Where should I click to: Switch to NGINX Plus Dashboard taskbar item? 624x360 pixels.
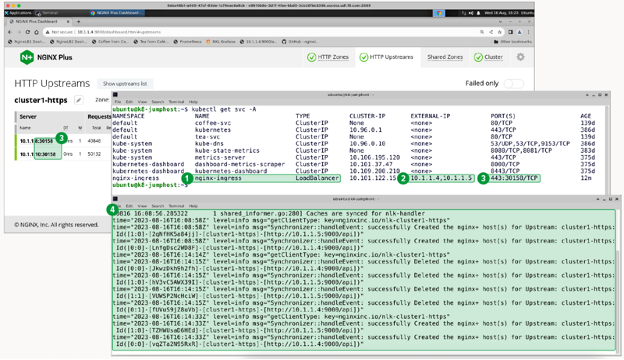116,13
